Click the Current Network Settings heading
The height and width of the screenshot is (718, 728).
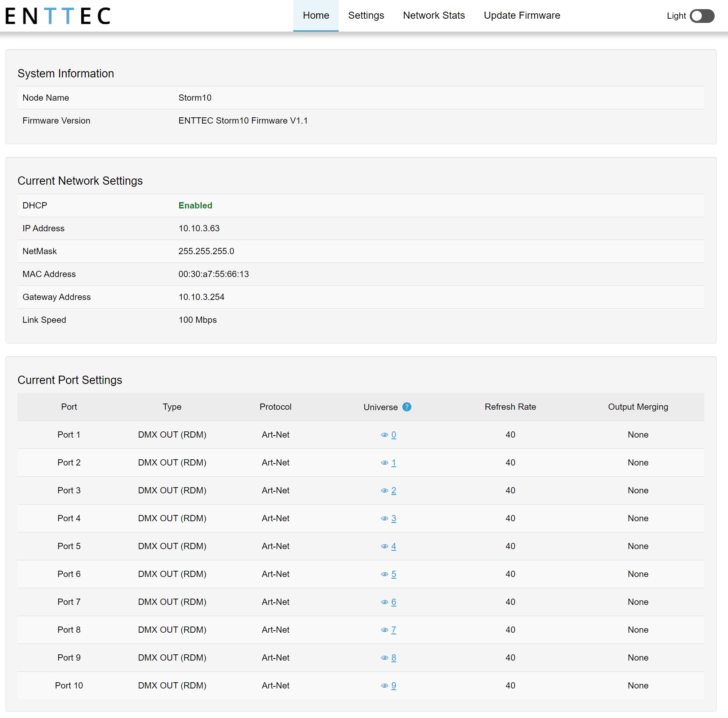click(x=80, y=181)
